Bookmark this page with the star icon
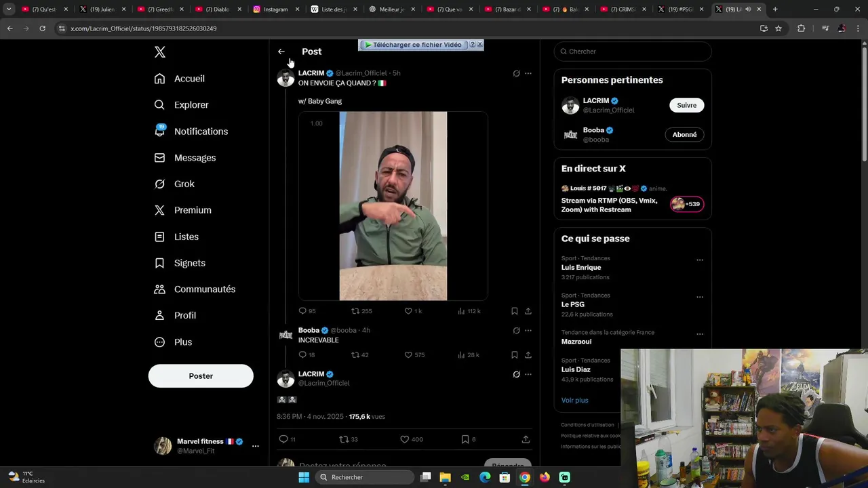868x488 pixels. pos(778,28)
